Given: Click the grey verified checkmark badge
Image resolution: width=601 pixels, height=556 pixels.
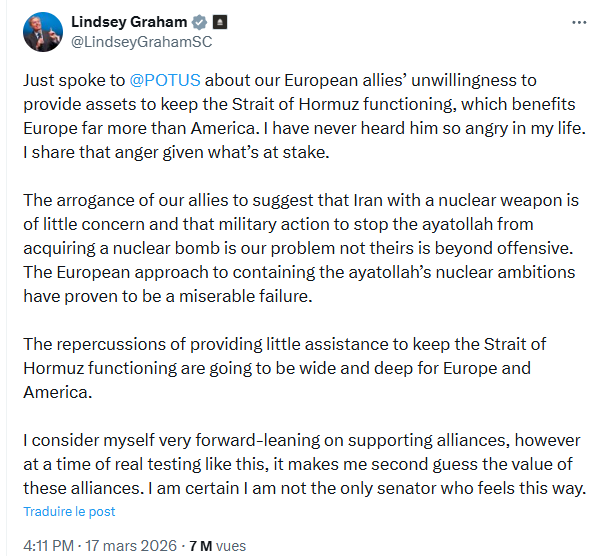Looking at the screenshot, I should (x=197, y=22).
